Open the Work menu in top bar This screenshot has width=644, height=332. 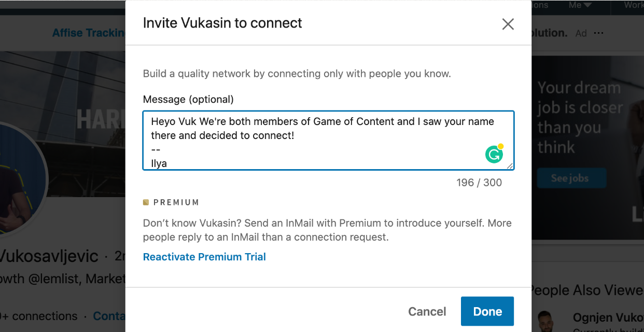[x=633, y=5]
